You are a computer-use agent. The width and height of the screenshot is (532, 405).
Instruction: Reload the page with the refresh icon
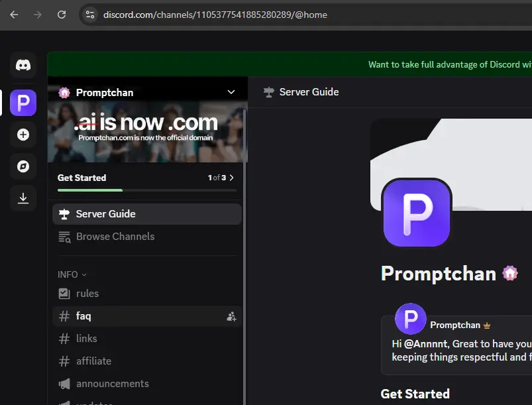62,15
